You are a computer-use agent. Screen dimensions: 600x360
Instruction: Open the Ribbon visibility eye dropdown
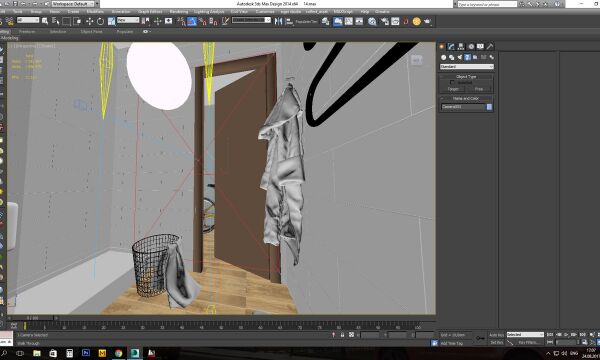pos(146,32)
